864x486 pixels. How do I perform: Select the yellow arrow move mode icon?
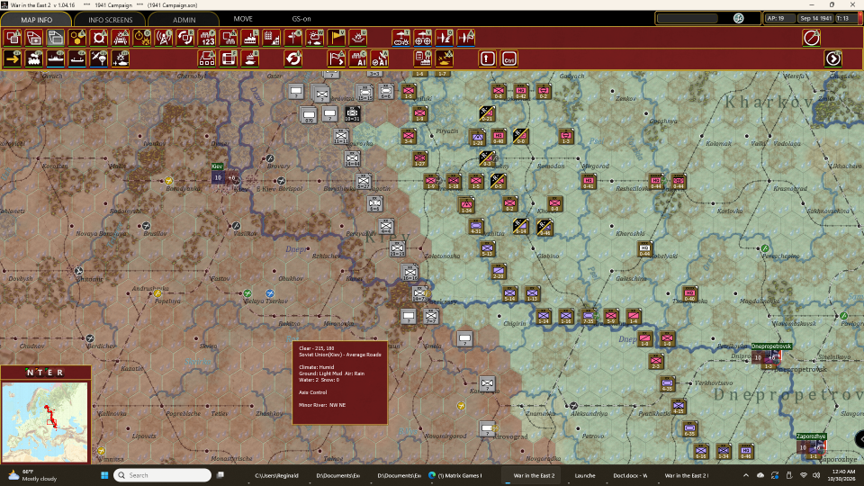coord(13,58)
